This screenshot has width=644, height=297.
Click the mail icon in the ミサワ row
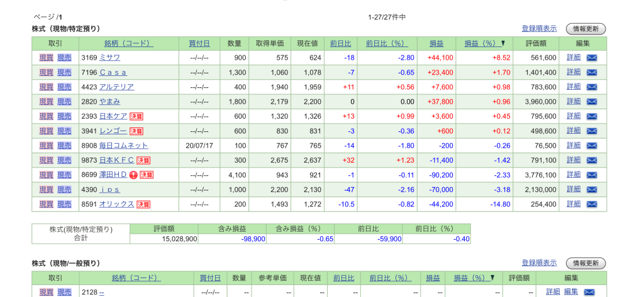[592, 58]
